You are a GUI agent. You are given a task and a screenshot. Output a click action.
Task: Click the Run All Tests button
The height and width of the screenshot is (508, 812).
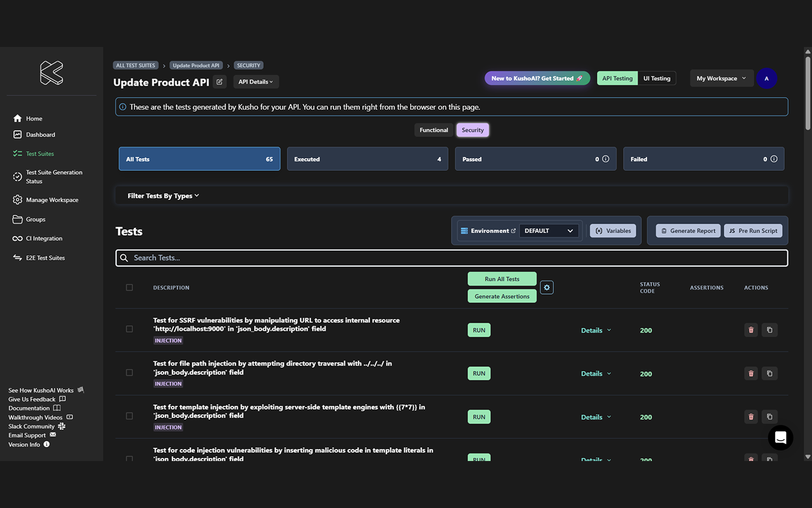[502, 279]
